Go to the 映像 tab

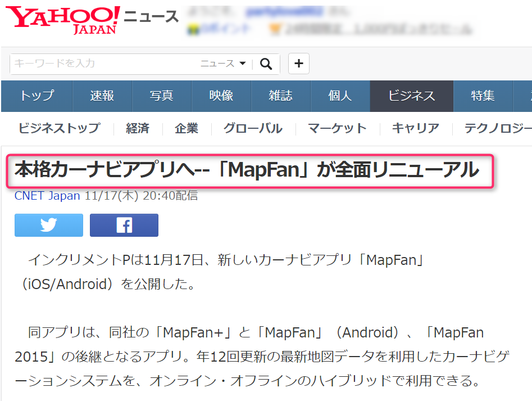pyautogui.click(x=221, y=96)
